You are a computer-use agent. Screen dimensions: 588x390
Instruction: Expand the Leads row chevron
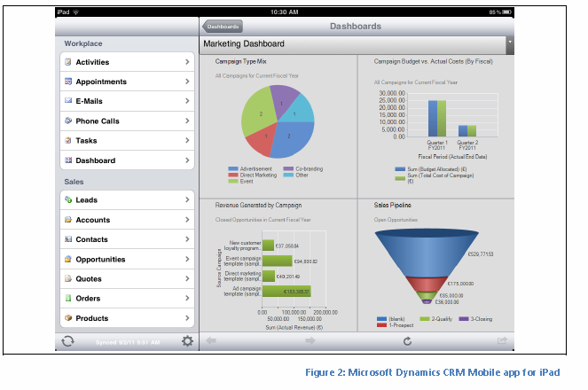(187, 199)
